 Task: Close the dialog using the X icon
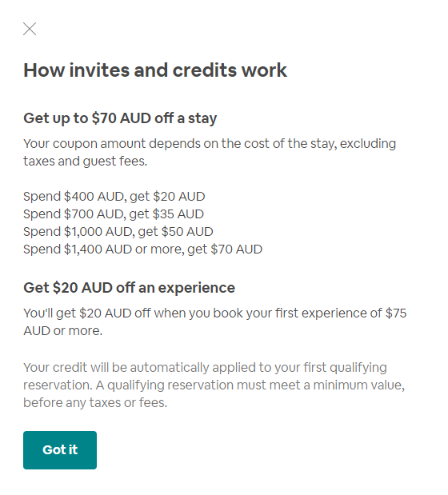[x=30, y=29]
